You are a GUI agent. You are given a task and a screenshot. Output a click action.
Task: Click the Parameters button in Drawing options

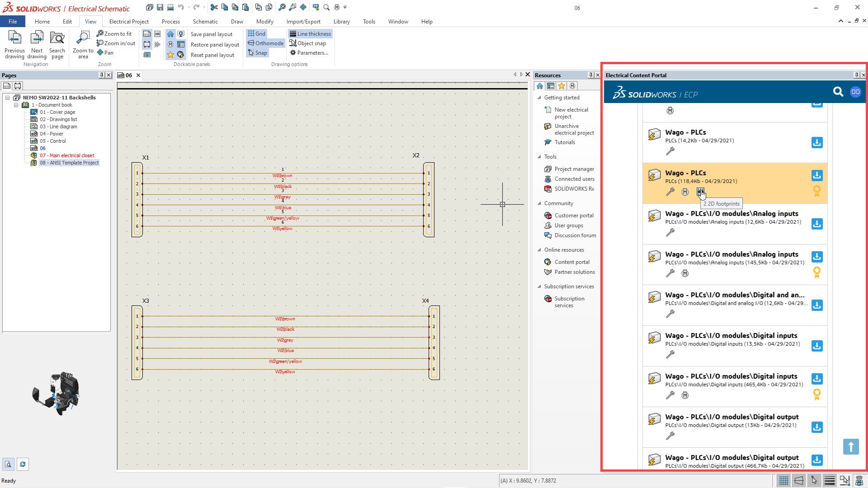pos(312,52)
